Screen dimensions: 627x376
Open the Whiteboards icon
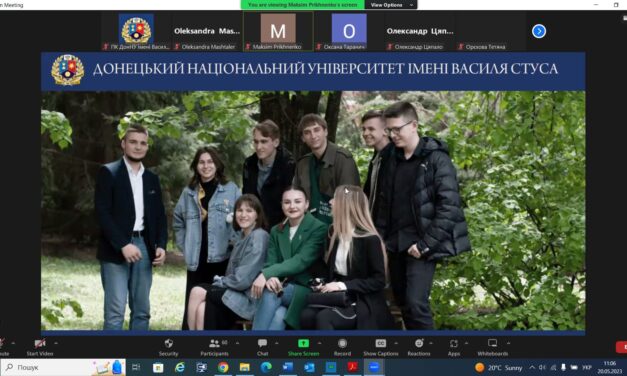pos(493,343)
